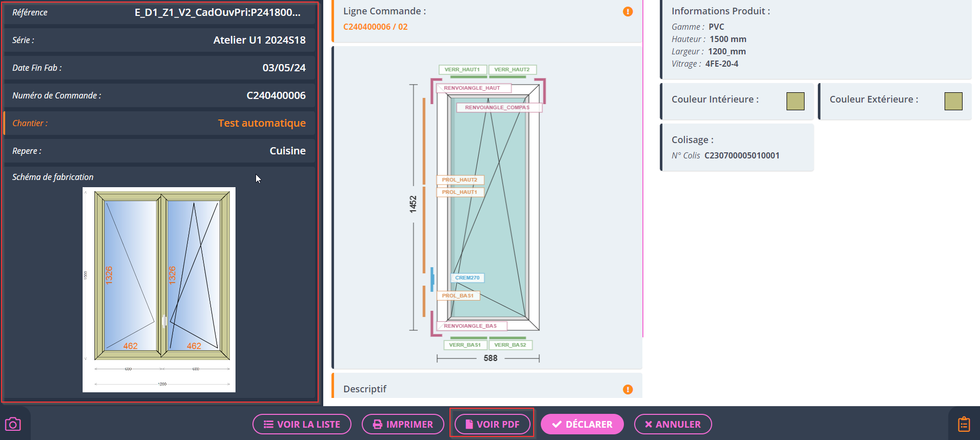Click the orange alert icon beside Descriptif
Image resolution: width=980 pixels, height=440 pixels.
click(628, 390)
